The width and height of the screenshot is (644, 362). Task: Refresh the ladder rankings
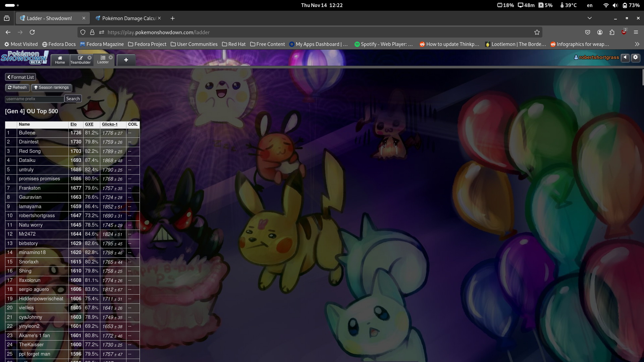click(x=17, y=87)
